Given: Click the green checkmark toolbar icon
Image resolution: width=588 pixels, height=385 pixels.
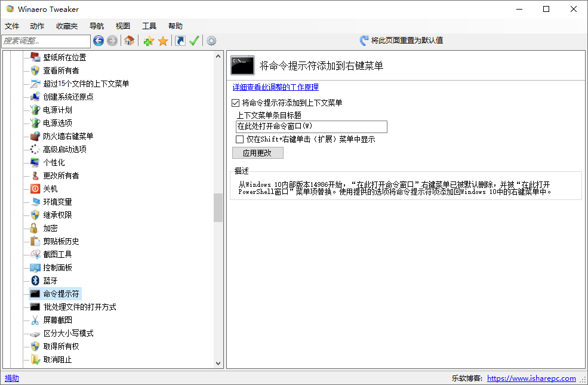Looking at the screenshot, I should coord(194,41).
